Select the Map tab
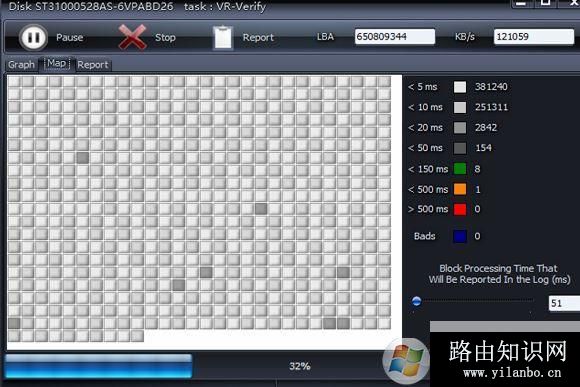580x387 pixels. pos(57,64)
